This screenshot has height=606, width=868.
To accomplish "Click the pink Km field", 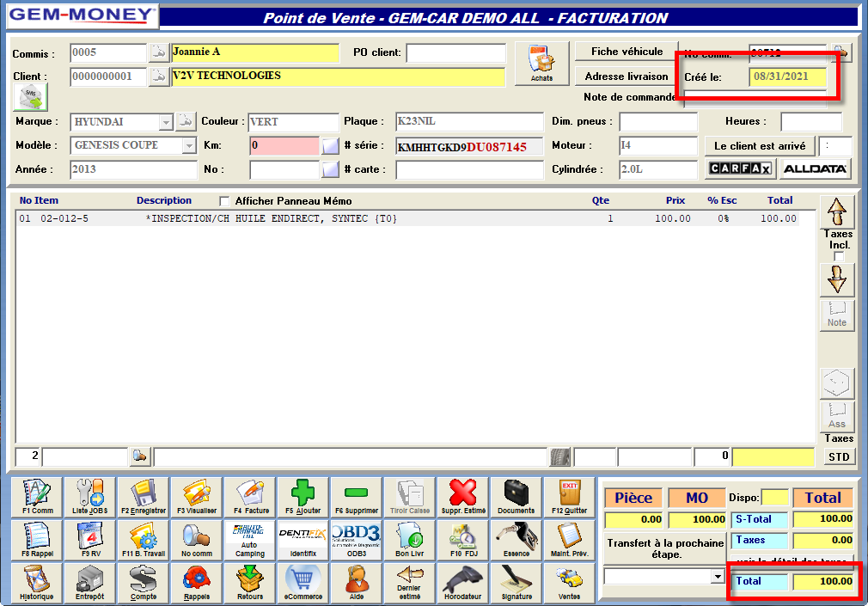I will [284, 145].
